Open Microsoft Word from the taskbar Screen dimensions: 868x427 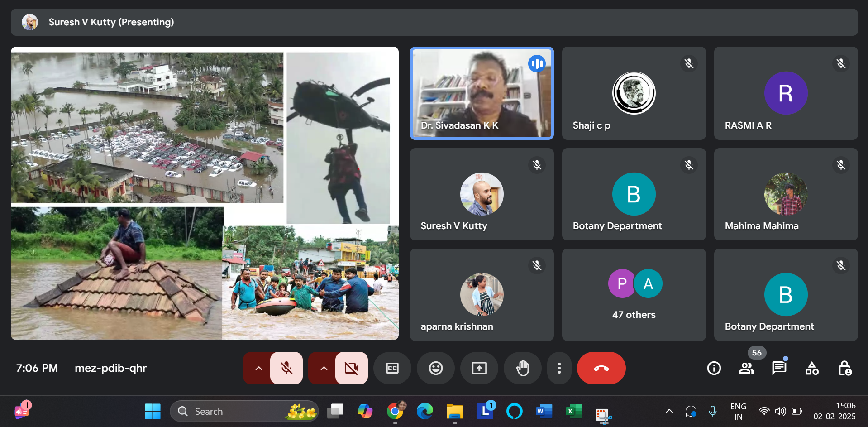(544, 411)
